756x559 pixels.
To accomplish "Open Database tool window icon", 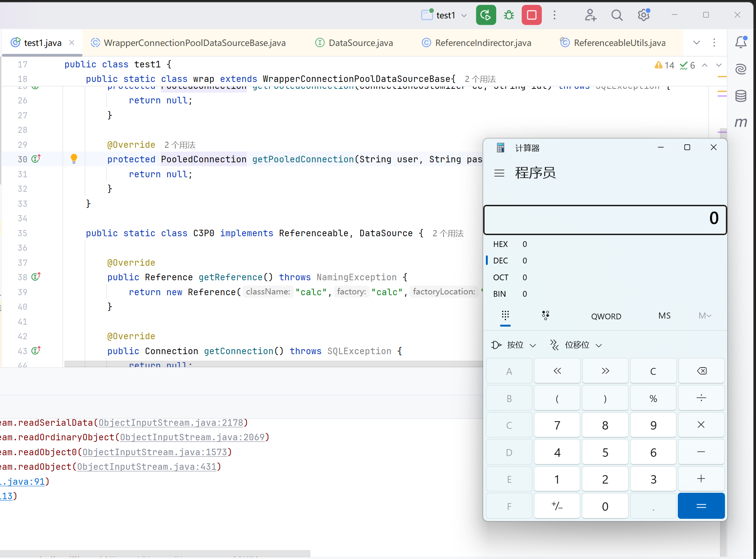I will coord(741,96).
